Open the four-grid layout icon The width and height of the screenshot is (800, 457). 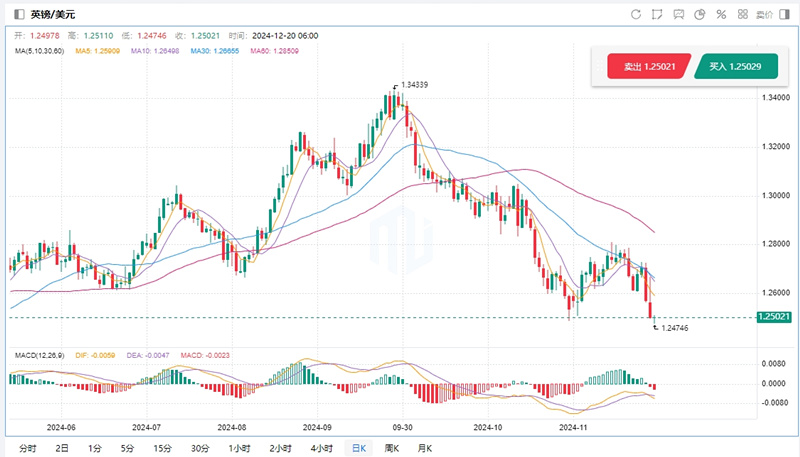click(743, 14)
